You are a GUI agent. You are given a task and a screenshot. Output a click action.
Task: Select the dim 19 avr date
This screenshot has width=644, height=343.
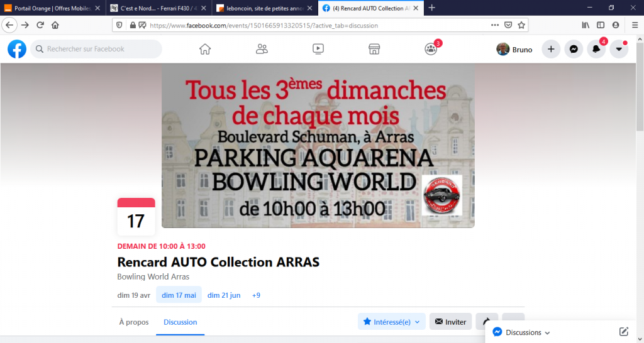(134, 295)
